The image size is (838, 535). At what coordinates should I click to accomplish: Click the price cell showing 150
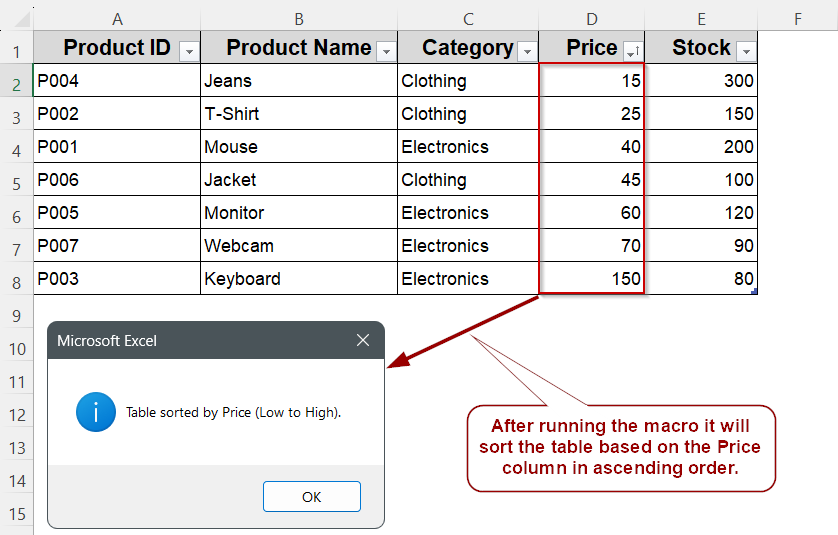coord(592,279)
